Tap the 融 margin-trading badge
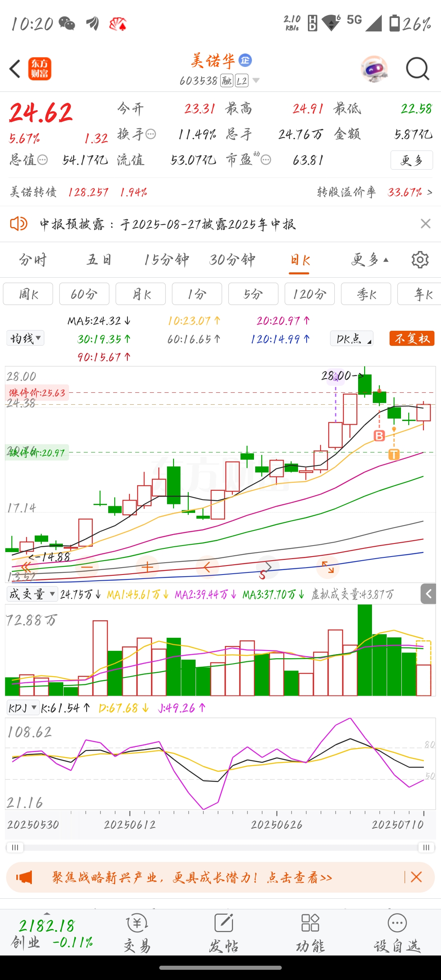 click(227, 81)
